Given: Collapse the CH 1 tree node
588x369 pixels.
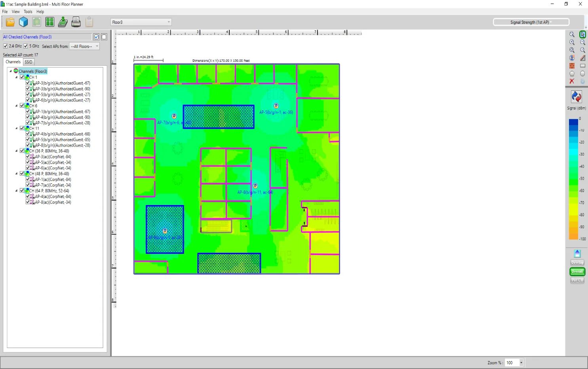Looking at the screenshot, I should (x=16, y=77).
